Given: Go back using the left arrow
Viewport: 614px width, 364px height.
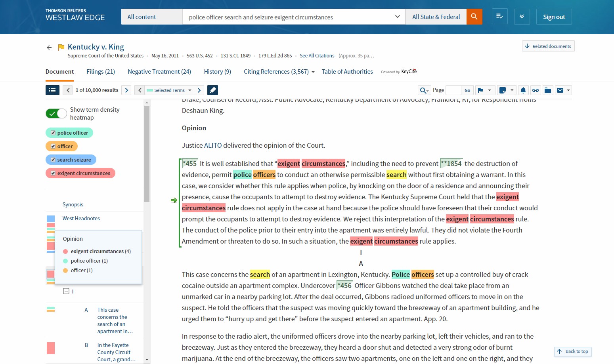Looking at the screenshot, I should pos(49,48).
